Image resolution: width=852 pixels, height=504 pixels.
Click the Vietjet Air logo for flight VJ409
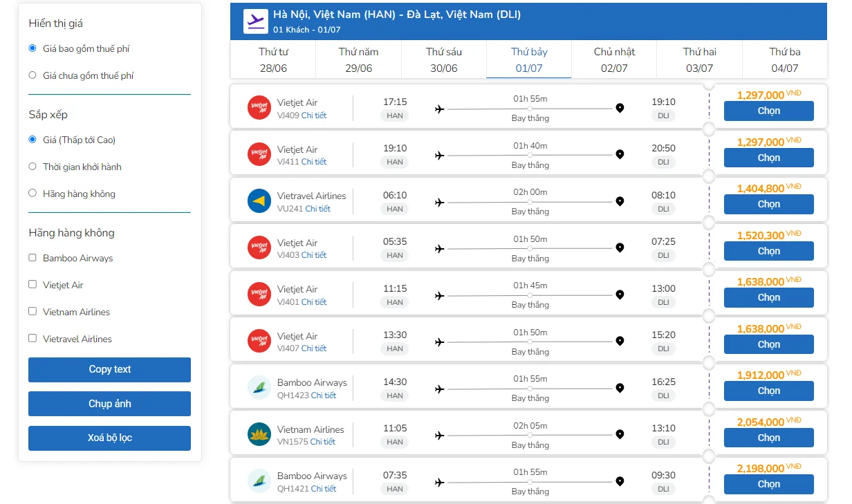tap(259, 108)
